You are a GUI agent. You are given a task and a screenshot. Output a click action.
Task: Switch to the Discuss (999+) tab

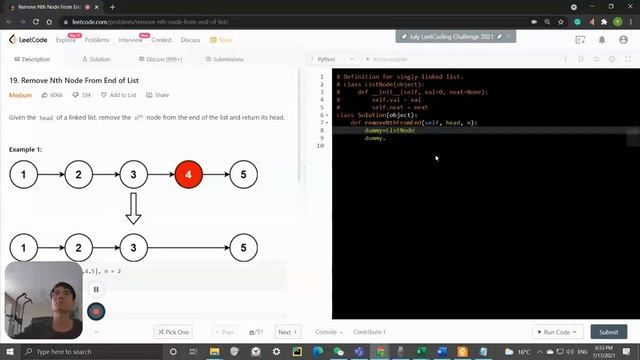click(x=160, y=59)
